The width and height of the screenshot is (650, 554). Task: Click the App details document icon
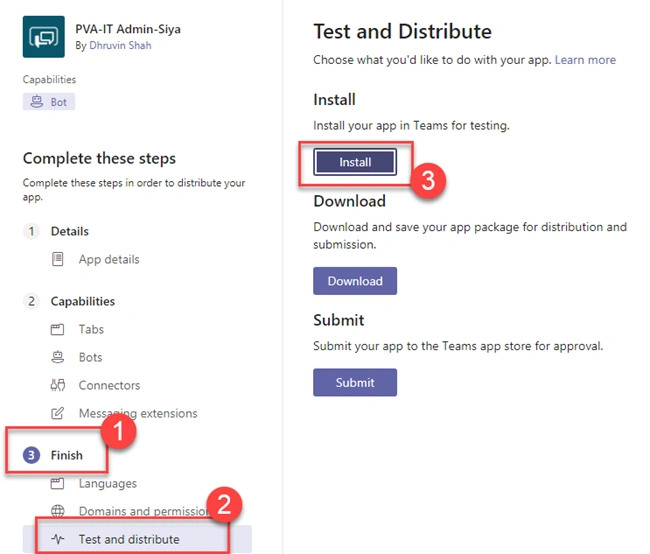(x=58, y=259)
